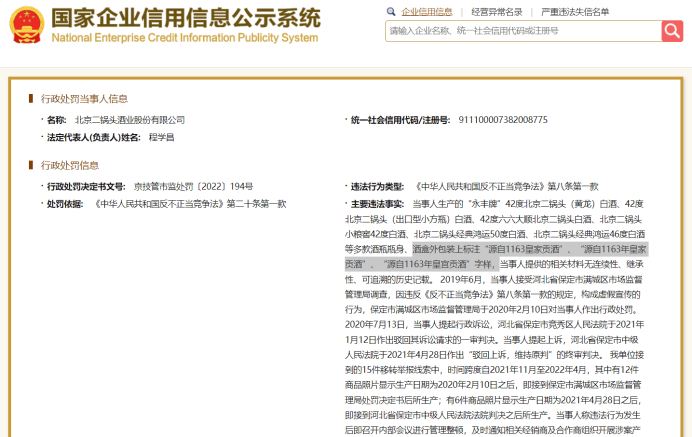Screen dimensions: 692x437
Task: Click the red search magnifier button
Action: coord(672,31)
